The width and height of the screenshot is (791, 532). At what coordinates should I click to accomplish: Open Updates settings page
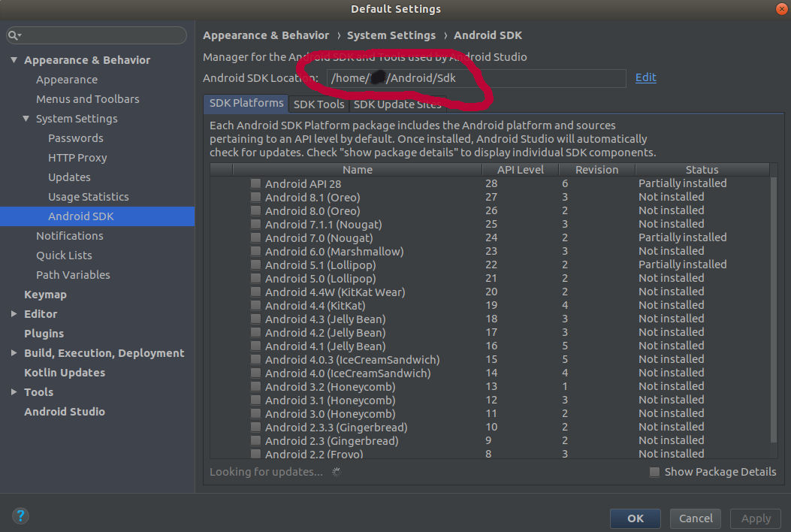[x=69, y=177]
